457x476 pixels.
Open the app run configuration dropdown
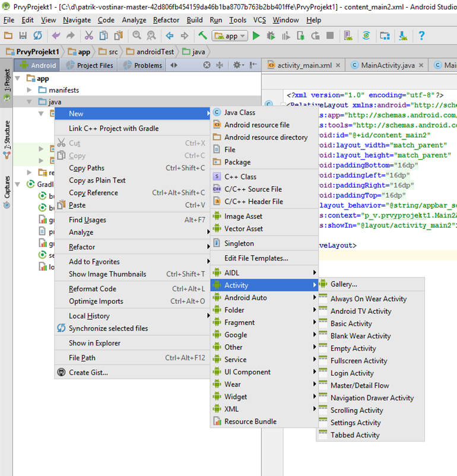click(230, 36)
